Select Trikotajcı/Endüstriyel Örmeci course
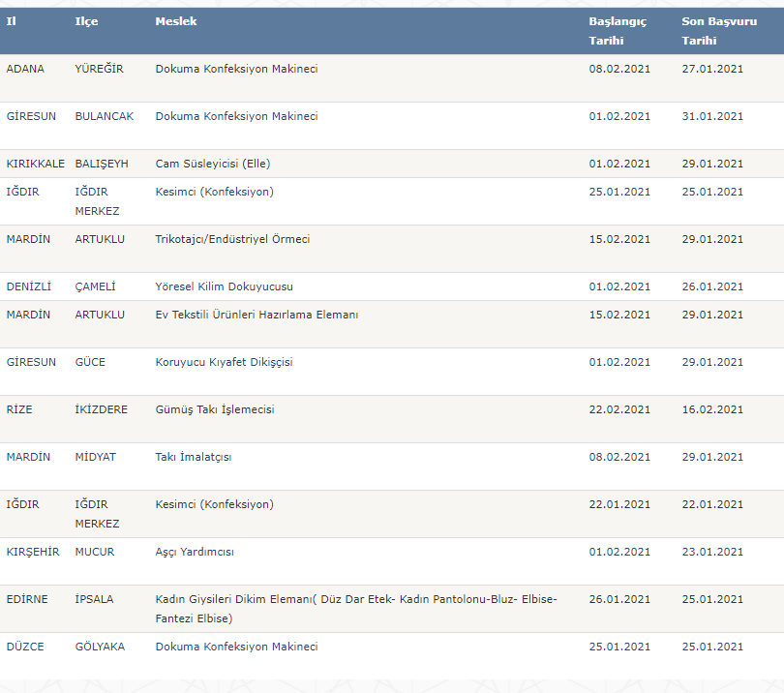The image size is (784, 693). click(x=232, y=239)
